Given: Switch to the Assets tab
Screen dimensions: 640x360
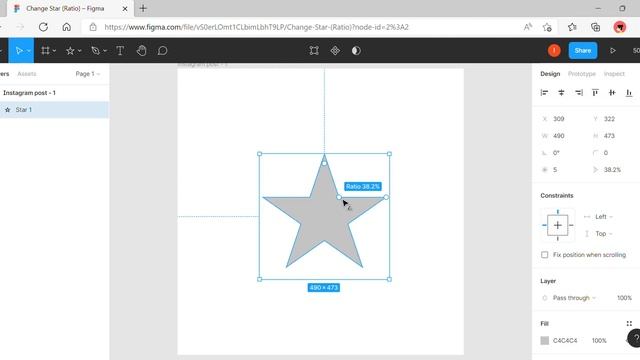Looking at the screenshot, I should pyautogui.click(x=27, y=74).
